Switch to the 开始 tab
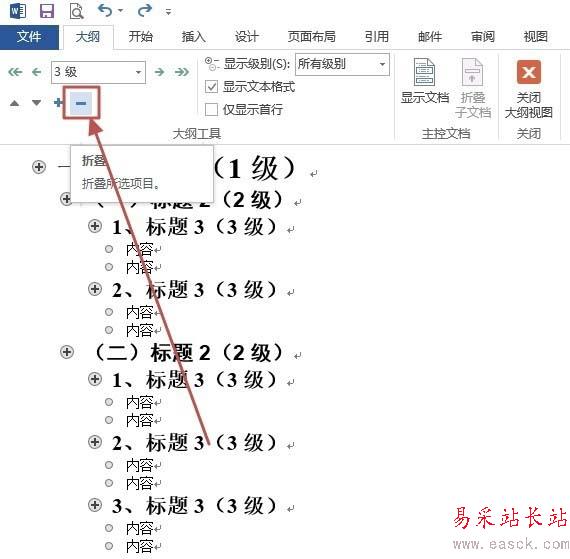This screenshot has width=570, height=559. point(141,37)
